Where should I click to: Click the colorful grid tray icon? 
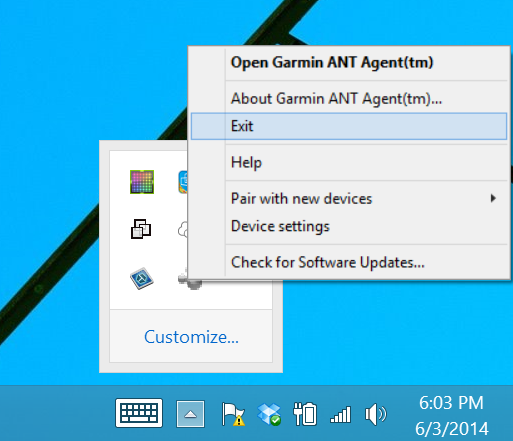tap(142, 182)
